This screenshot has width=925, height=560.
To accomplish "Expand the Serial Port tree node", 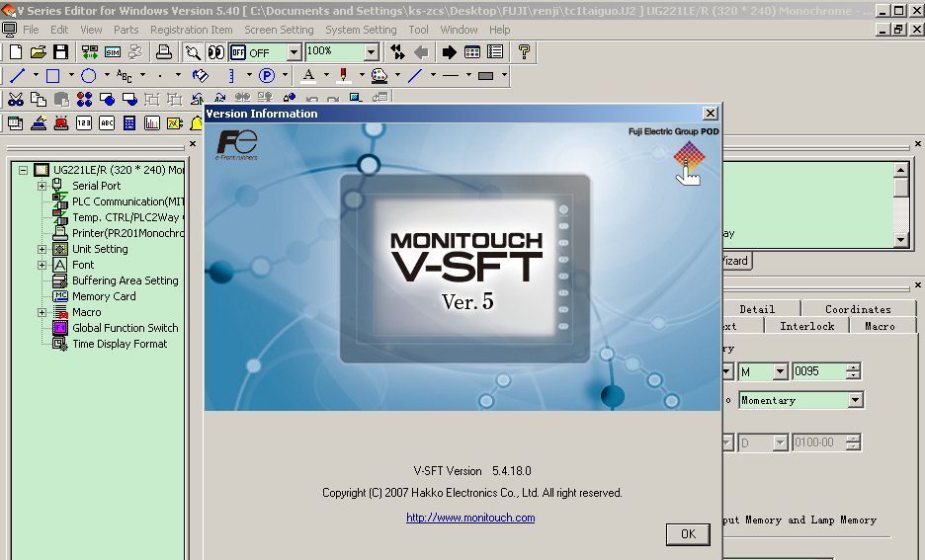I will pos(42,186).
